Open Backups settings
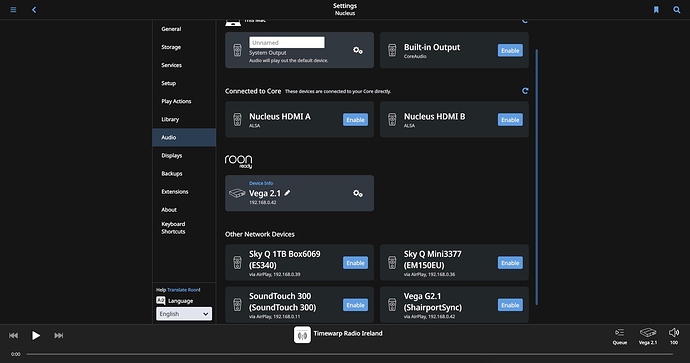Image resolution: width=690 pixels, height=363 pixels. tap(184, 173)
